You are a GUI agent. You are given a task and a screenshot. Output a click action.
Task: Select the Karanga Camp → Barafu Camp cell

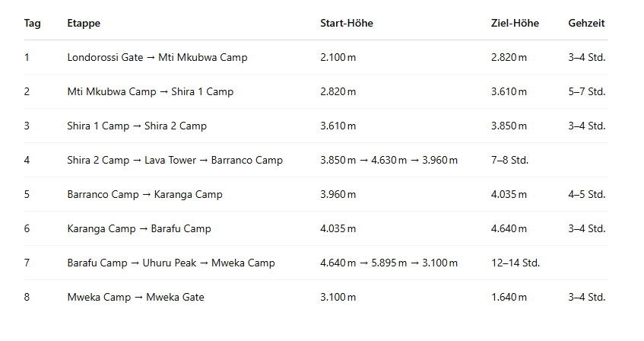[139, 228]
